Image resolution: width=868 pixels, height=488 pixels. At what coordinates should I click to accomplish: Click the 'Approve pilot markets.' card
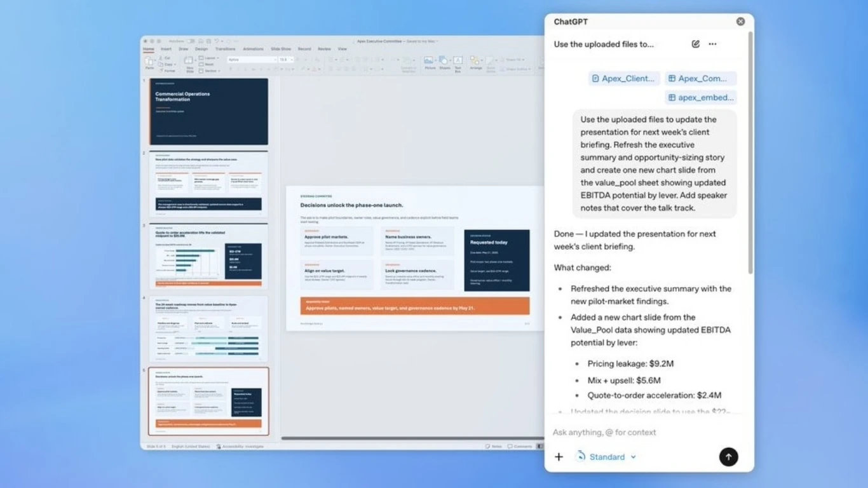(x=337, y=241)
